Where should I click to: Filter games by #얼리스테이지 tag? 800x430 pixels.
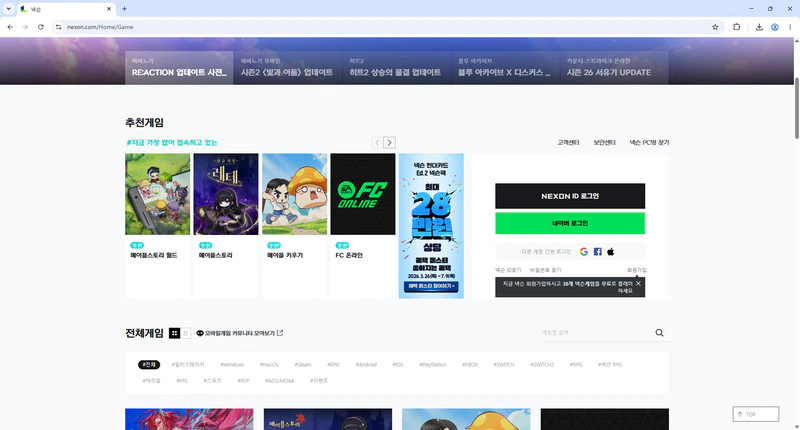(188, 365)
